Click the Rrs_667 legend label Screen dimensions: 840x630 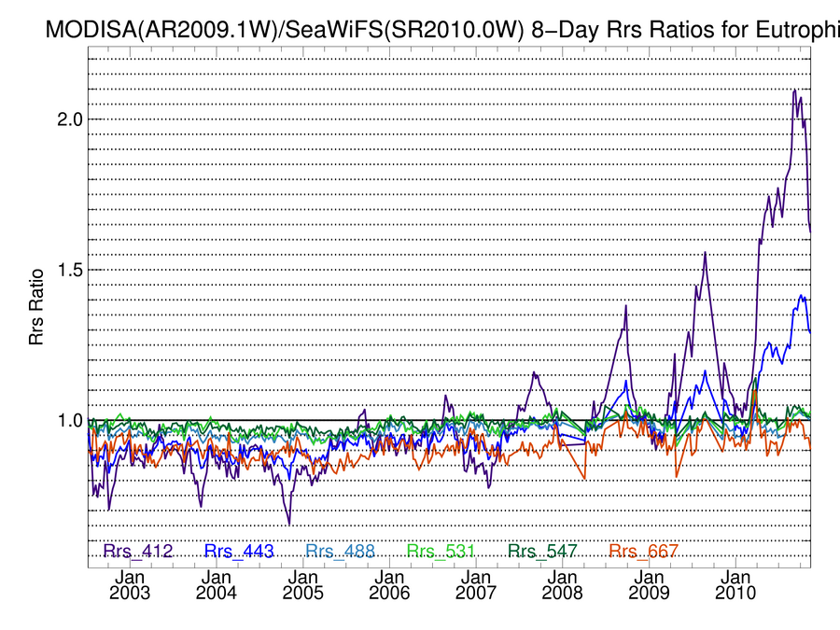click(x=643, y=552)
